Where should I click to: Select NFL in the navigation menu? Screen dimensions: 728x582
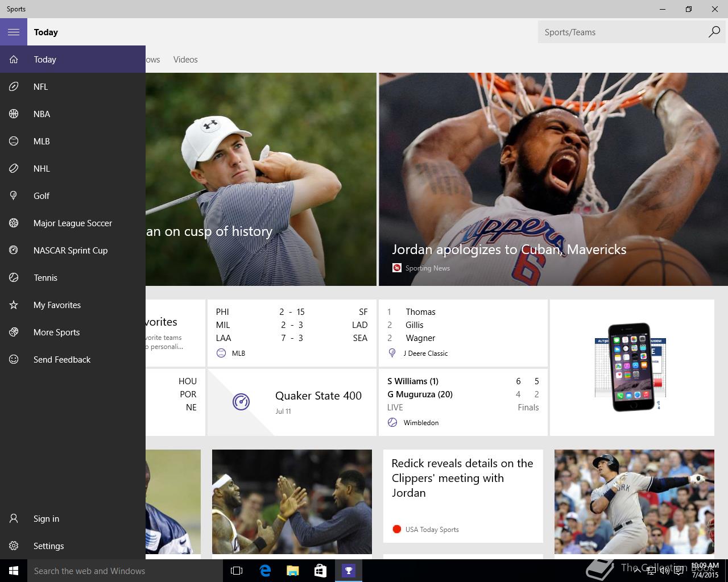[73, 86]
